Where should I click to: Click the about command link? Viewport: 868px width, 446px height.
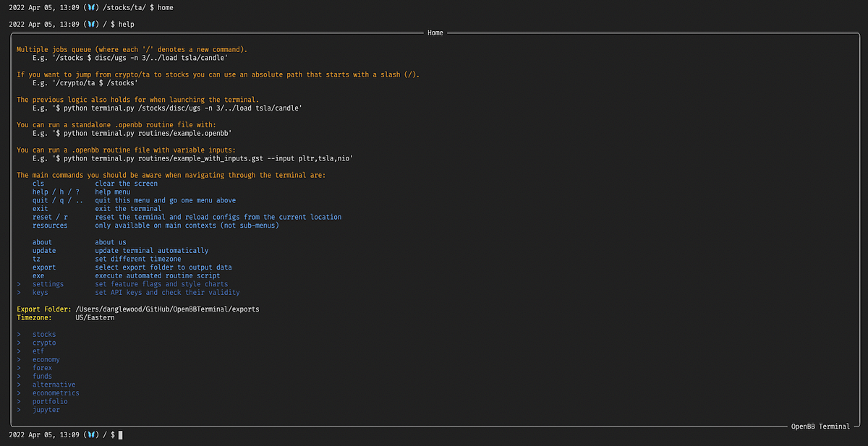[x=41, y=241]
